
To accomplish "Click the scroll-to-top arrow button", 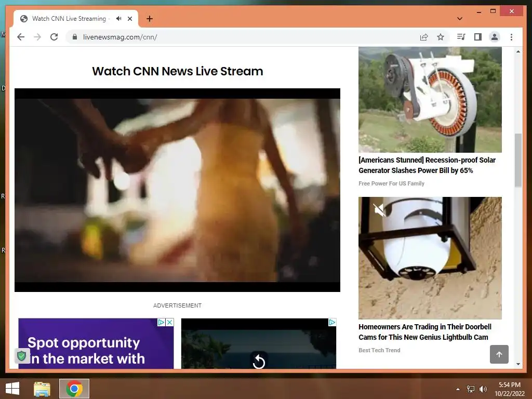I will [x=499, y=354].
